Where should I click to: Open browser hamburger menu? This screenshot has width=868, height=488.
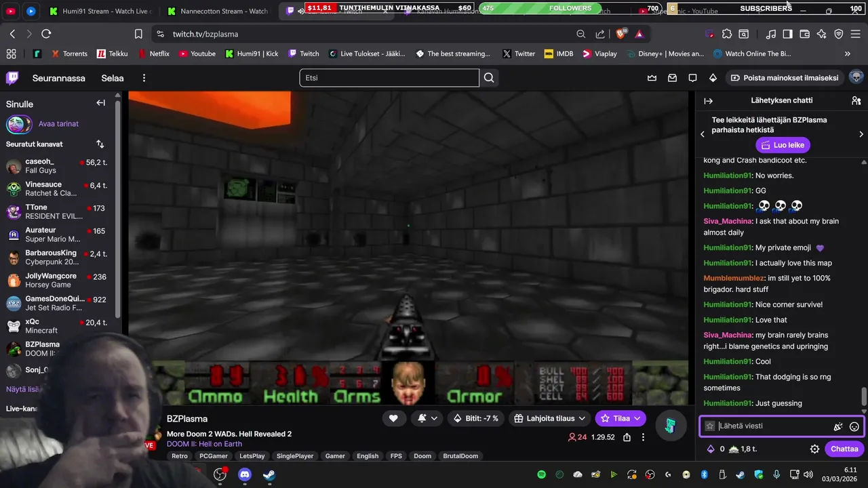856,34
